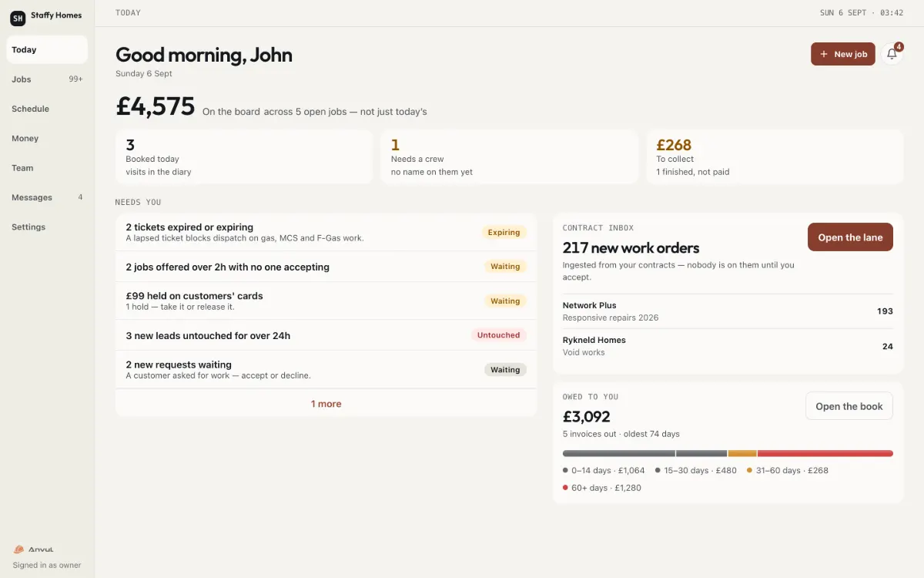Go to Today in sidebar
The height and width of the screenshot is (578, 924).
[47, 49]
